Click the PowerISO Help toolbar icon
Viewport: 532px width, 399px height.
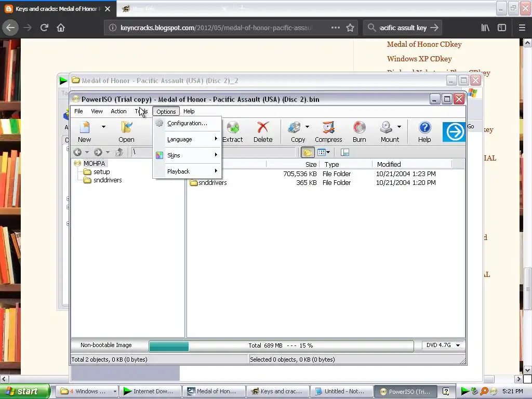click(x=424, y=131)
